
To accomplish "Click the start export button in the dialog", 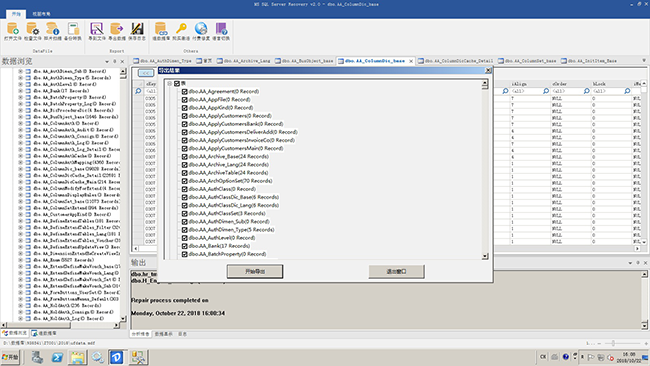I will [x=255, y=271].
